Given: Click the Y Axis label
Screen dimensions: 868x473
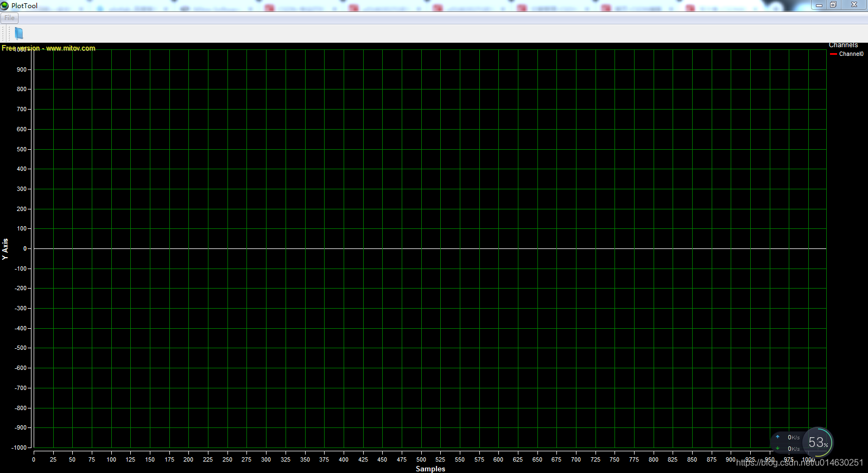Looking at the screenshot, I should tap(5, 249).
